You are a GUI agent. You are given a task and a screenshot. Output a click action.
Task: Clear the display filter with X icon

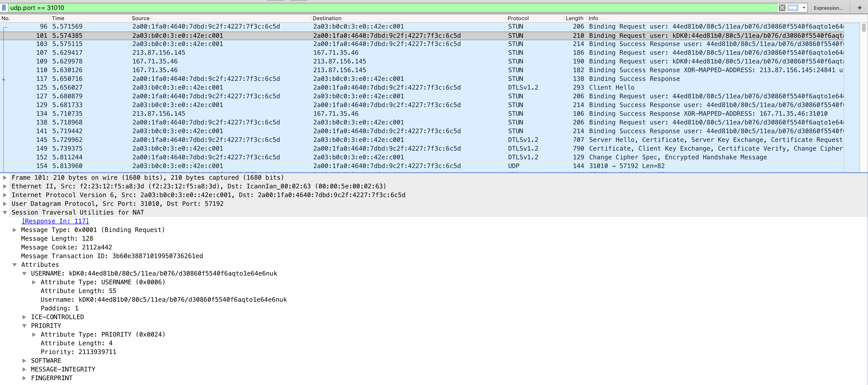[x=782, y=8]
